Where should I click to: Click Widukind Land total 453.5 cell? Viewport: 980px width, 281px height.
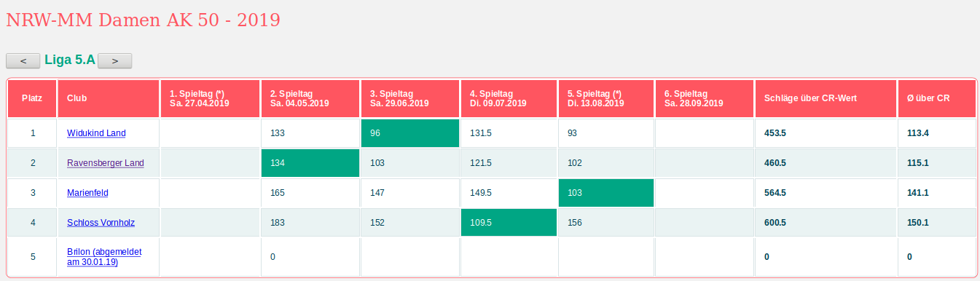click(826, 133)
